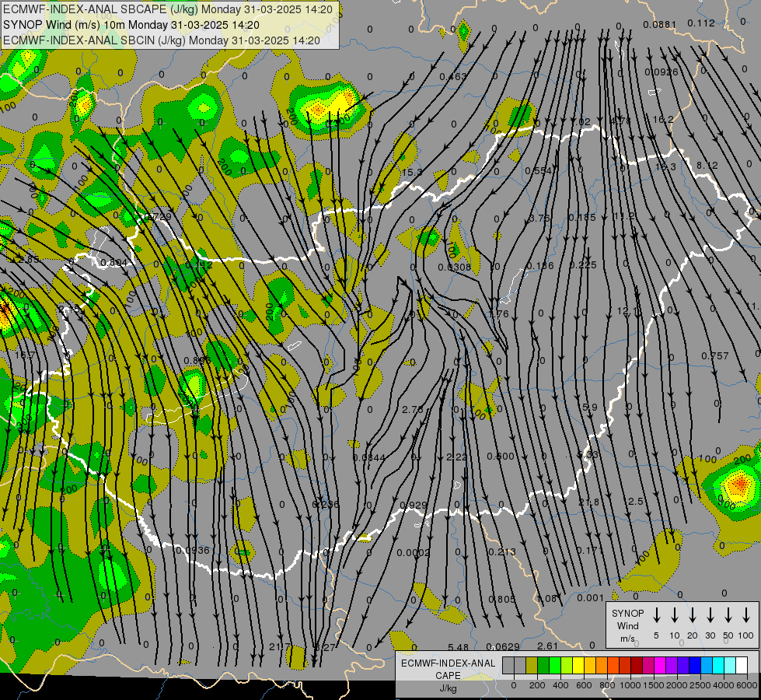The height and width of the screenshot is (700, 761).
Task: Click the ECMWF-INDEX-ANAL legend title
Action: pos(448,663)
